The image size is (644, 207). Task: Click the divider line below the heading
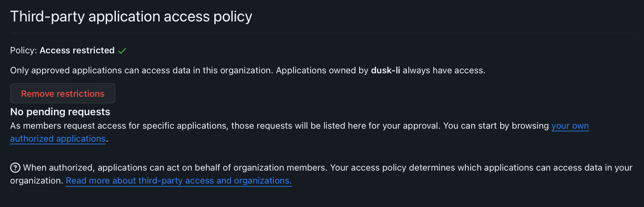tap(322, 33)
